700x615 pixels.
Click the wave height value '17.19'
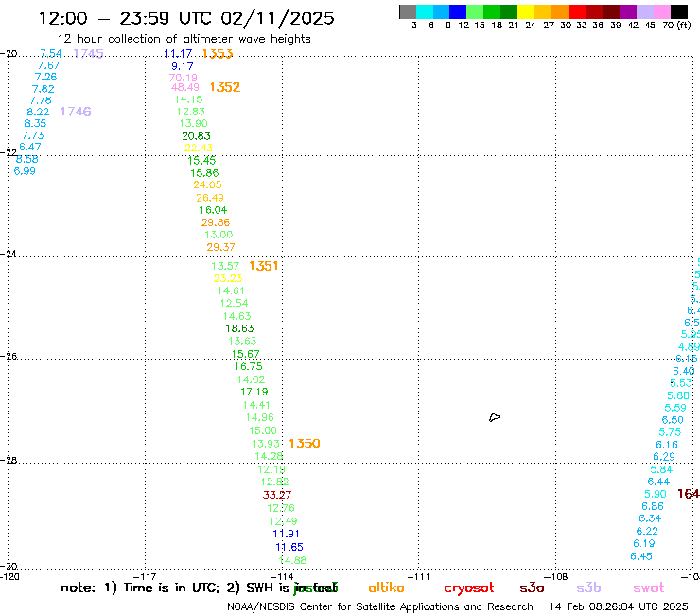pos(254,392)
